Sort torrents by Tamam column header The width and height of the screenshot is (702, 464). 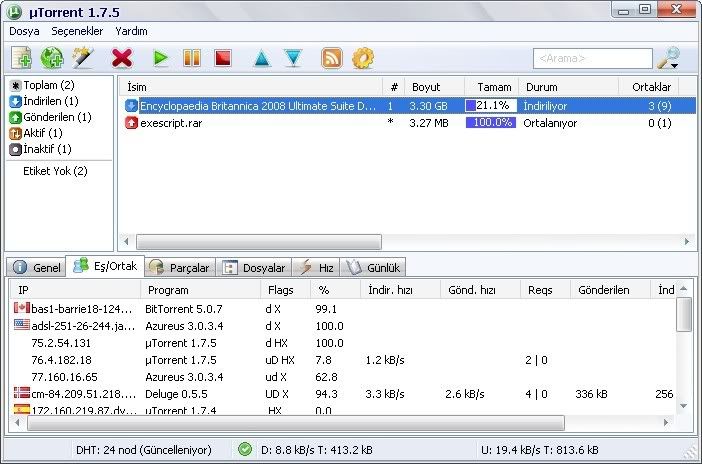tap(492, 87)
